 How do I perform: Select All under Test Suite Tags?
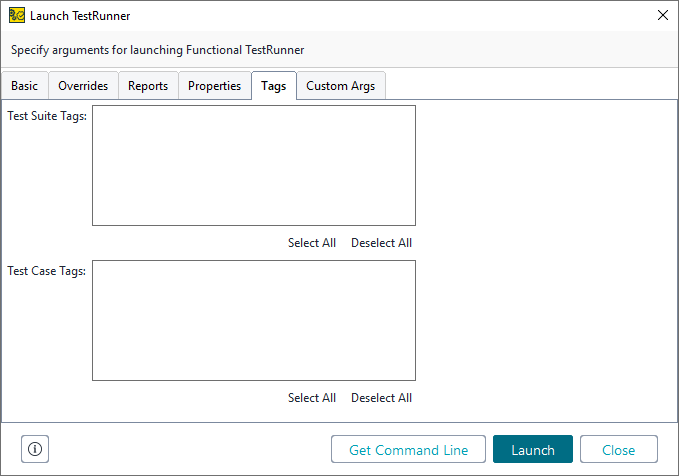tap(312, 243)
